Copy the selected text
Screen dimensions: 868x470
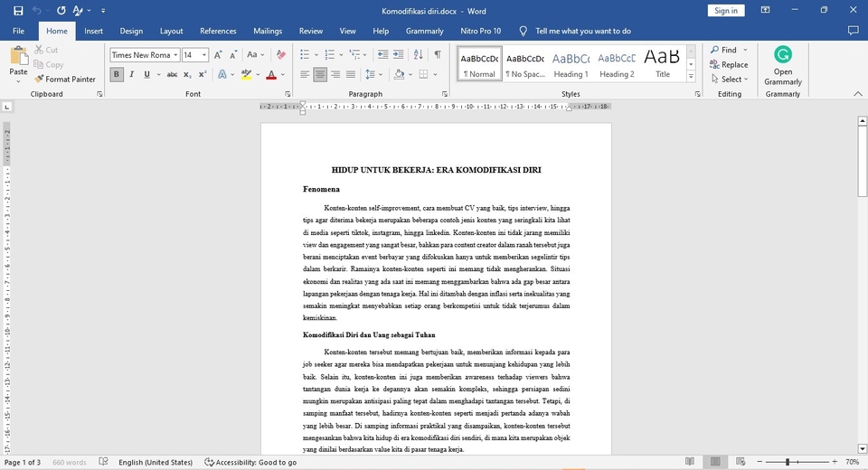[49, 65]
